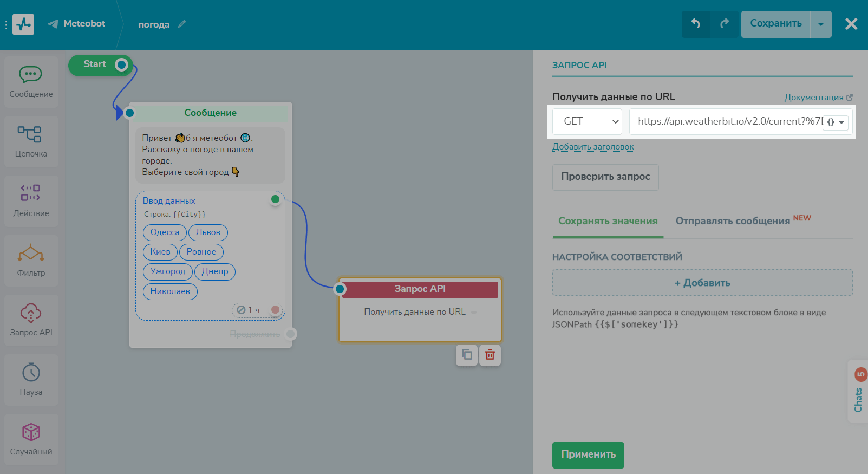Open the variables {} dropdown in URL field
The height and width of the screenshot is (474, 868).
pyautogui.click(x=836, y=122)
